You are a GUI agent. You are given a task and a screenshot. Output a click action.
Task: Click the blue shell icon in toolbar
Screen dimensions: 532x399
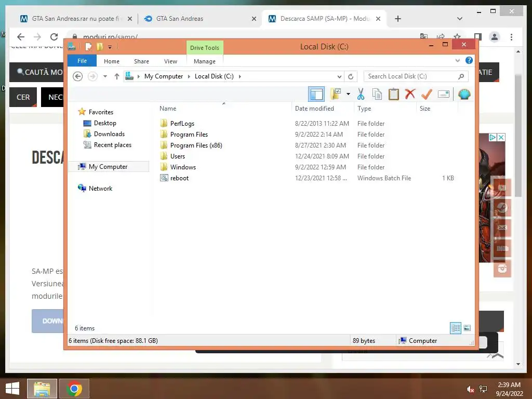(464, 94)
